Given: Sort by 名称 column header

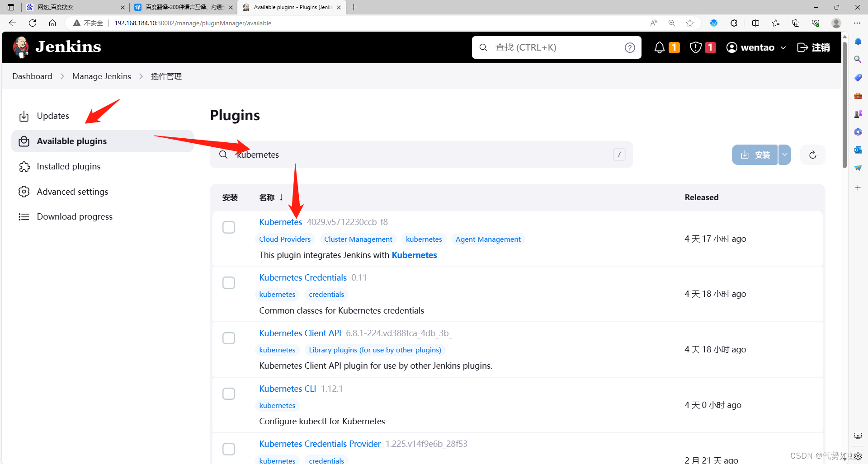Looking at the screenshot, I should pos(271,197).
